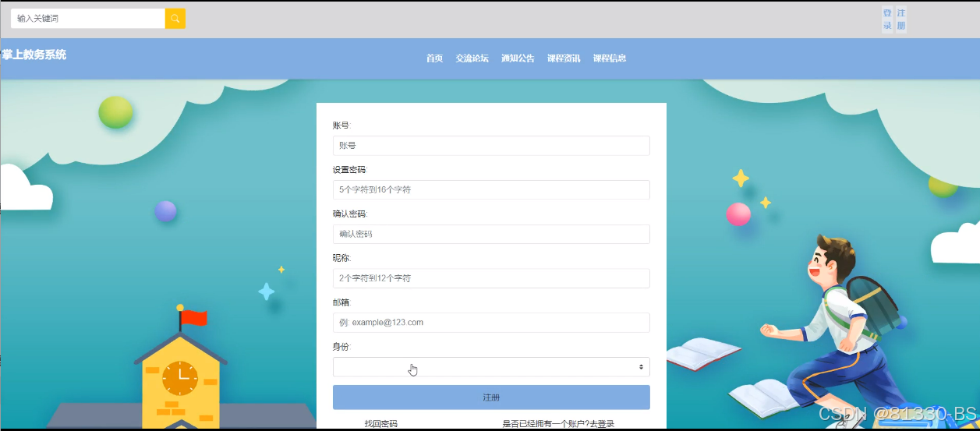Click the 账号 field label
Screen dimensions: 980x431
[342, 125]
